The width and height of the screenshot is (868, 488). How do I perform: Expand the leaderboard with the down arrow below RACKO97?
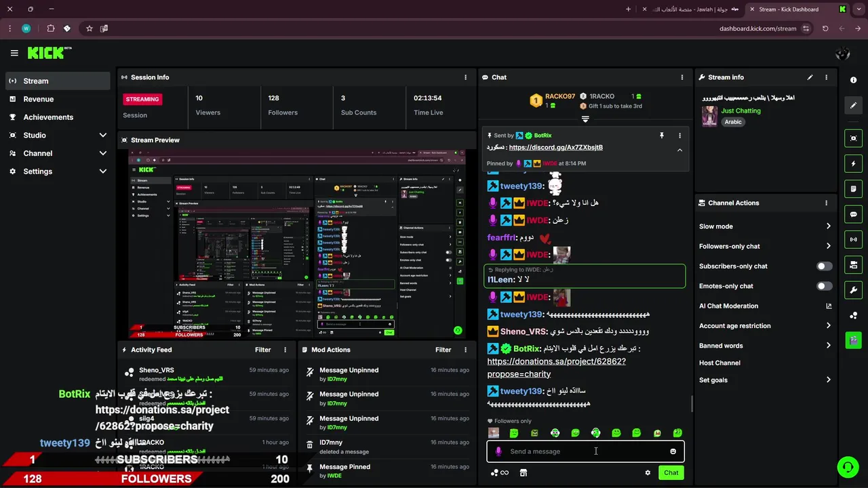point(585,119)
